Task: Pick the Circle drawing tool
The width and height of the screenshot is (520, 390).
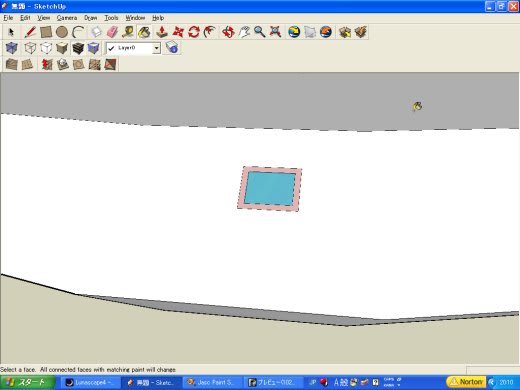Action: click(x=62, y=32)
